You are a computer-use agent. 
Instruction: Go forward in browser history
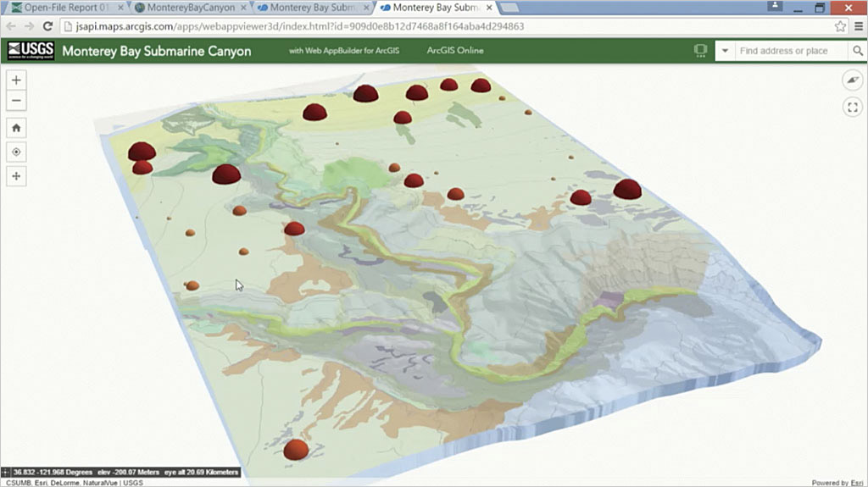[x=30, y=26]
